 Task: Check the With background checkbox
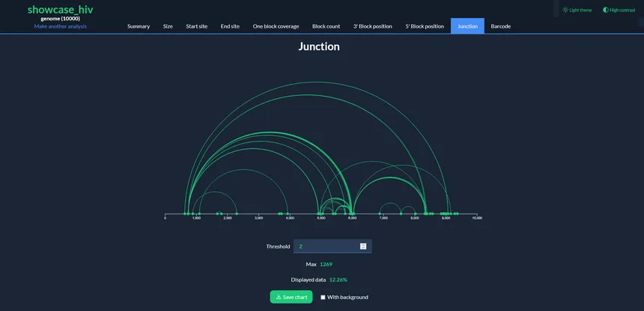pos(323,297)
